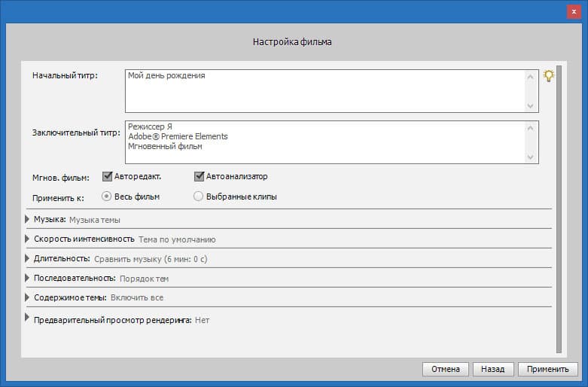The width and height of the screenshot is (588, 387).
Task: Select the Выбранные клипы radio option
Action: (199, 197)
